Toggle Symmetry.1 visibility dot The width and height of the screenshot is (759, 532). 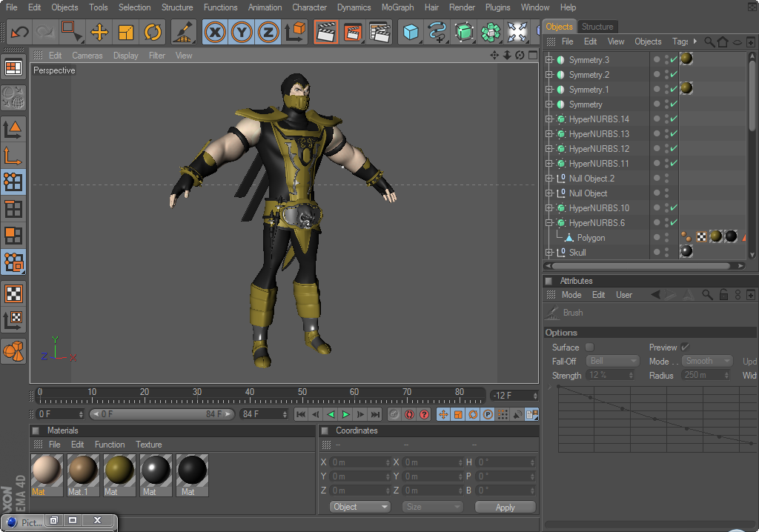(657, 89)
